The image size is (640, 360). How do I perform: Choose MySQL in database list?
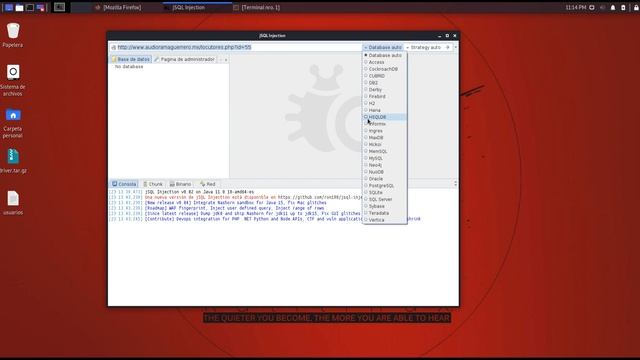(x=384, y=158)
